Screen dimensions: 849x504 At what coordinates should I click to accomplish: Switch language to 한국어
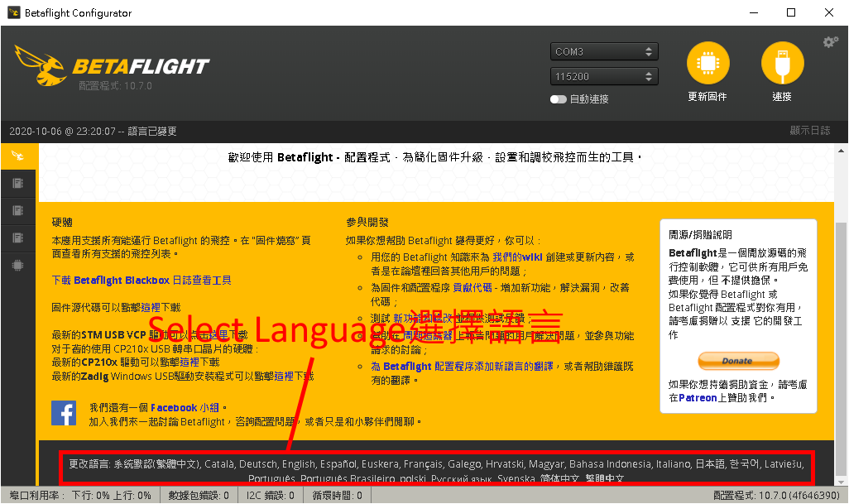tap(745, 464)
